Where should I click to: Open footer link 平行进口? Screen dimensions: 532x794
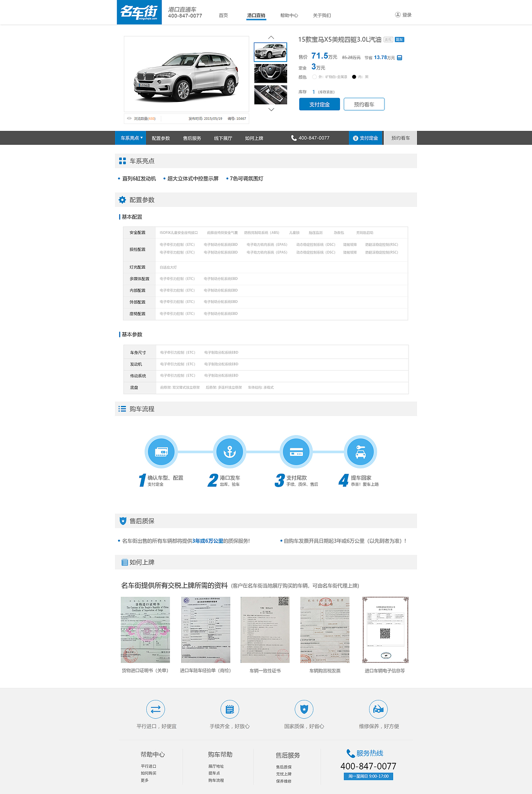[x=148, y=766]
